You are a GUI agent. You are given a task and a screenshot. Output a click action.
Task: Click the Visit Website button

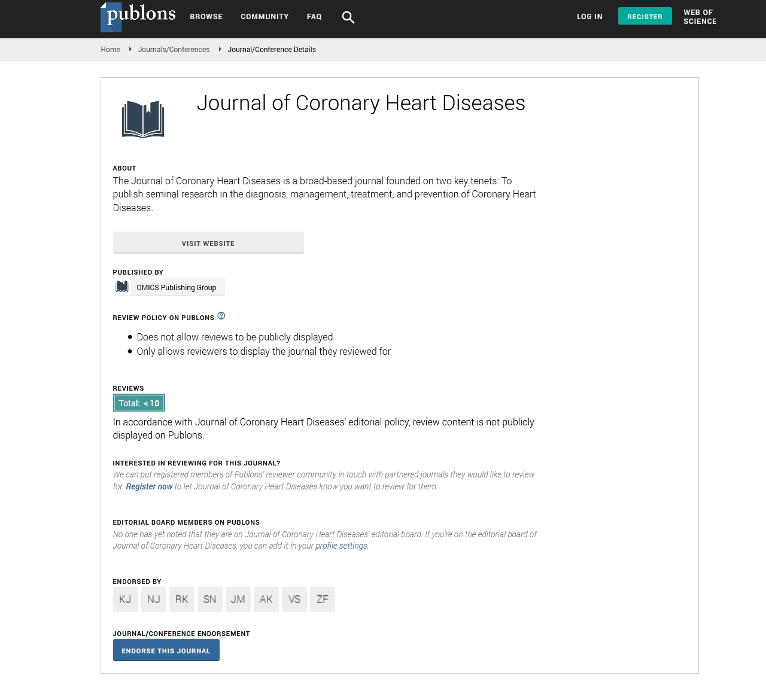(x=208, y=243)
